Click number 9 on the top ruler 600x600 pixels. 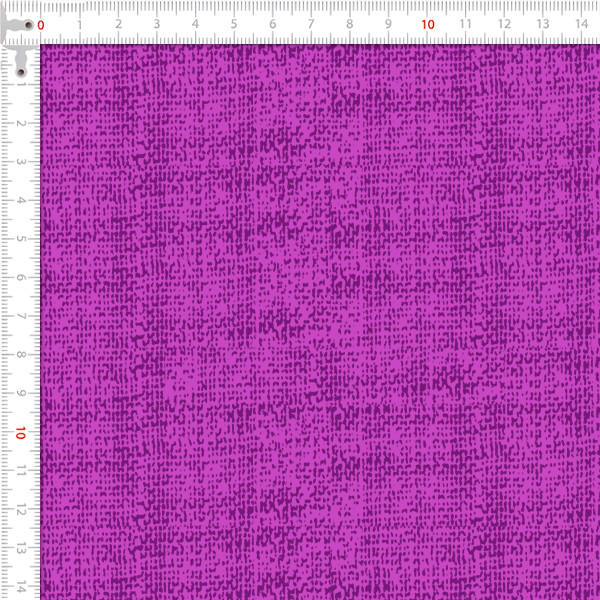[x=388, y=23]
